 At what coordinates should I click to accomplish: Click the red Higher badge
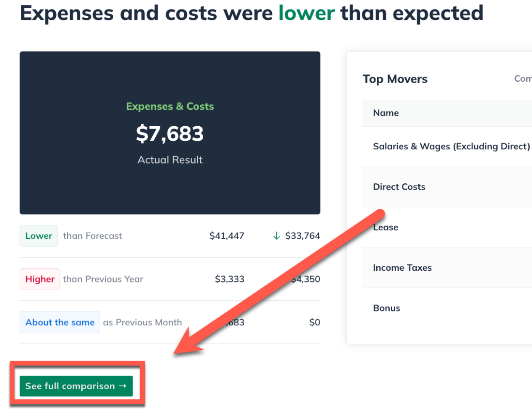tap(40, 279)
